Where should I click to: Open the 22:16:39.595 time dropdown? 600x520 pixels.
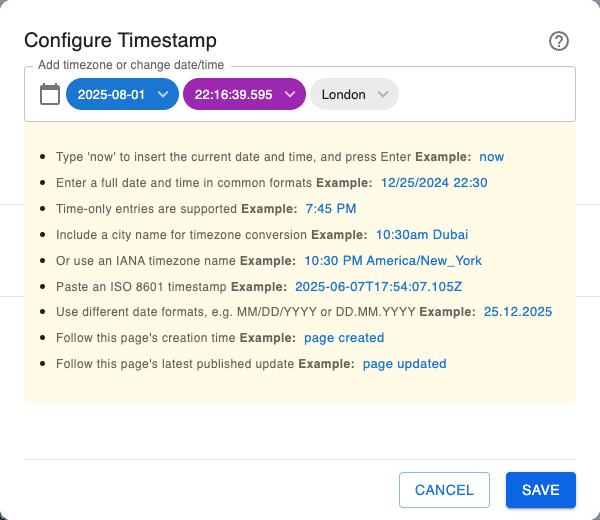244,94
